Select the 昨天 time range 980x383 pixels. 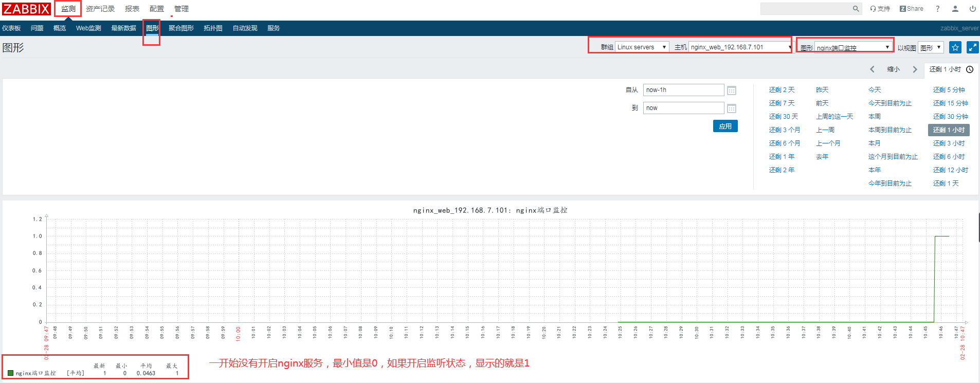coord(822,90)
